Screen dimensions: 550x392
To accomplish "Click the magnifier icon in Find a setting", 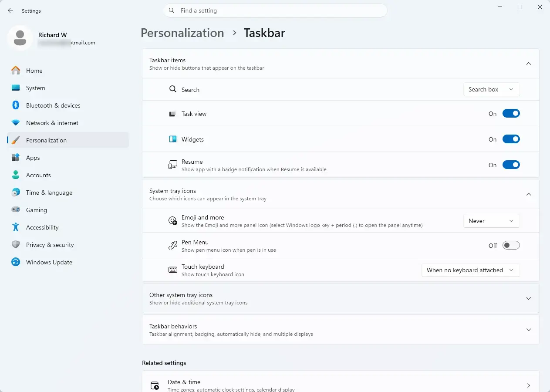I will tap(172, 10).
